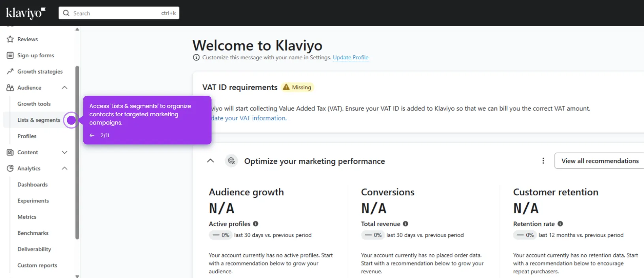Click the Update Profile link
The image size is (644, 278).
coord(351,57)
